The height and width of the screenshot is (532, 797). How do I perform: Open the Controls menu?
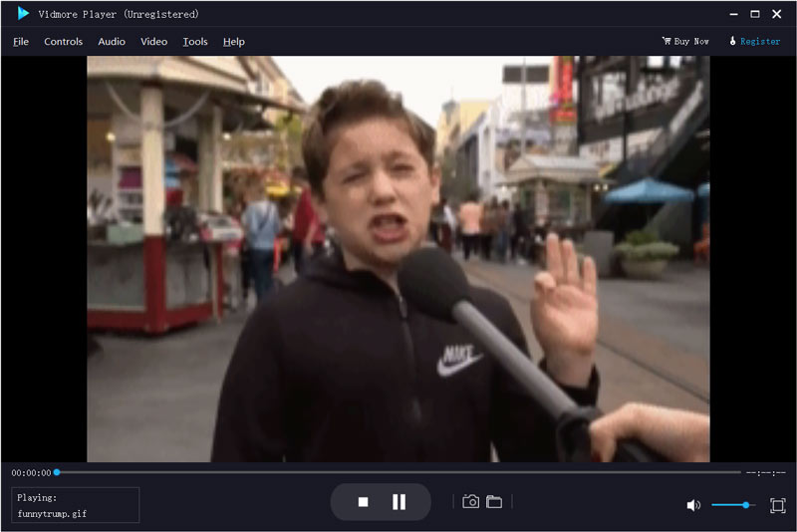point(64,42)
